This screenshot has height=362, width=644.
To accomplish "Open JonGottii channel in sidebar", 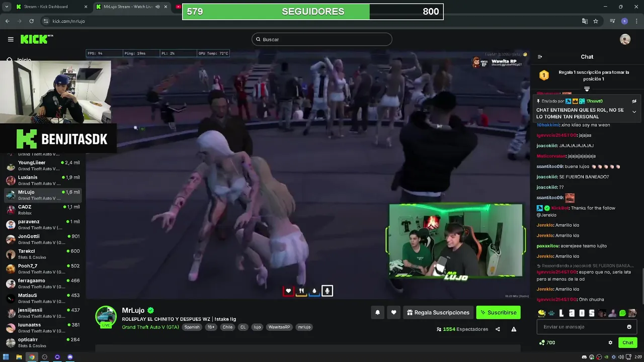I will click(43, 239).
